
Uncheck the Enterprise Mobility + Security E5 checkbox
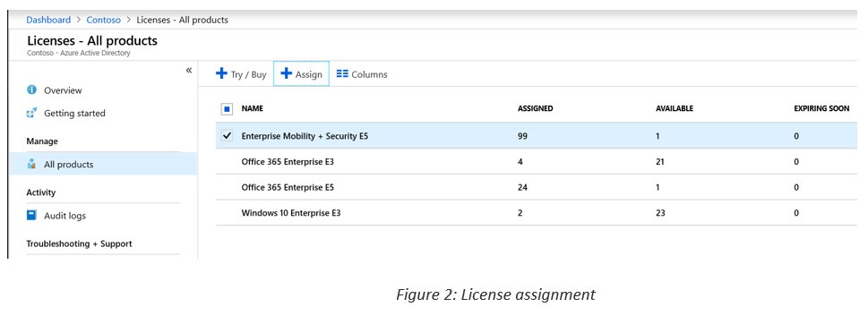(227, 135)
